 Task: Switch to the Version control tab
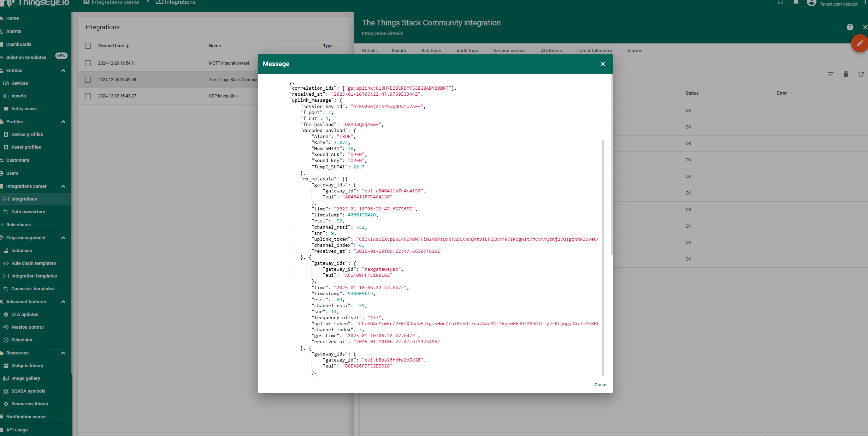pyautogui.click(x=509, y=51)
